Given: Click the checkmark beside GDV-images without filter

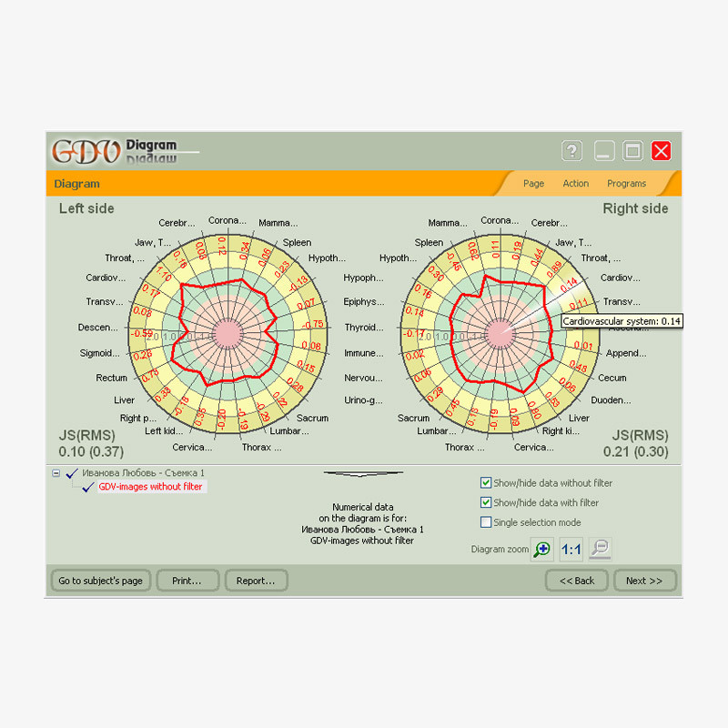Looking at the screenshot, I should (x=88, y=488).
